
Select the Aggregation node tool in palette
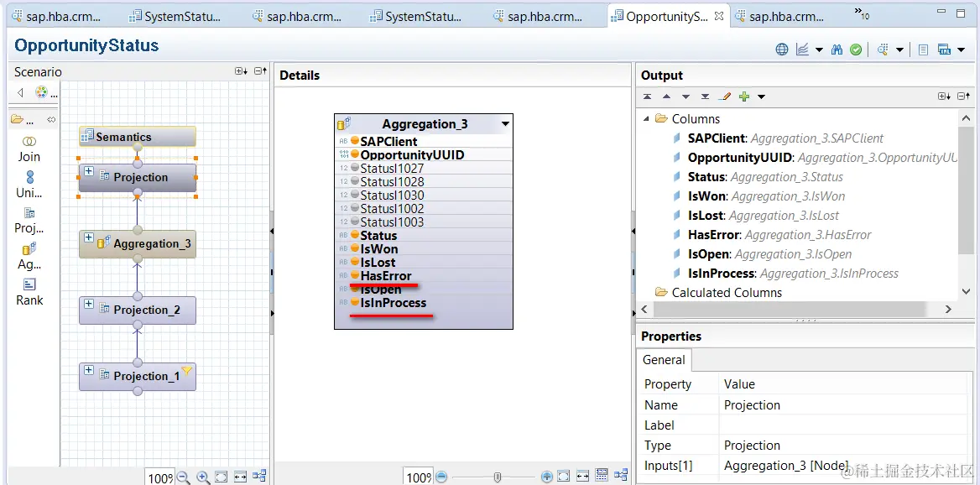click(x=29, y=256)
